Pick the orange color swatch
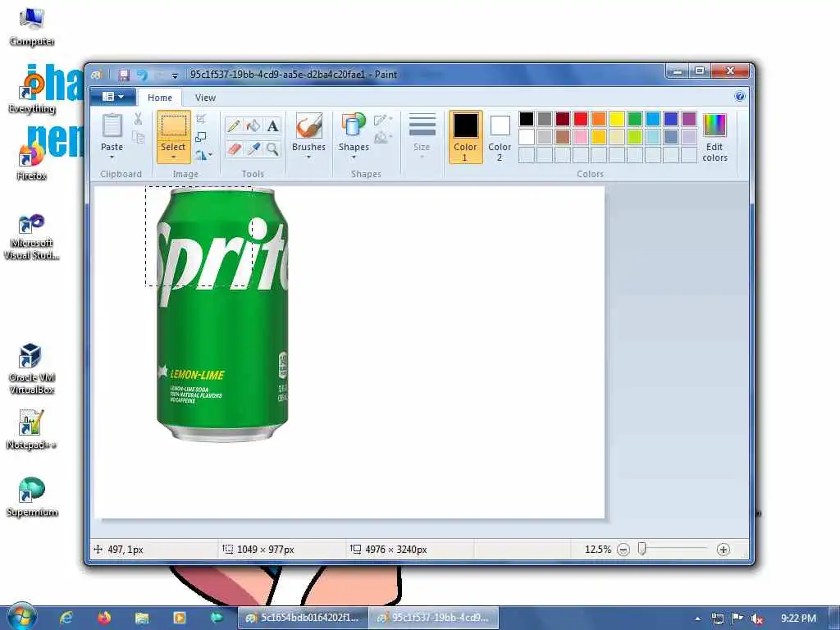Image resolution: width=840 pixels, height=630 pixels. pos(598,119)
